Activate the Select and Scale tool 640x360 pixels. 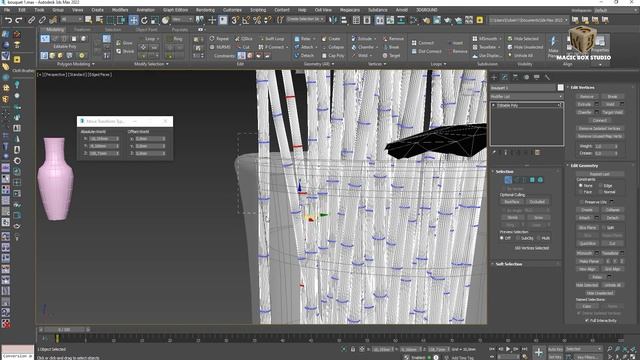[155, 20]
